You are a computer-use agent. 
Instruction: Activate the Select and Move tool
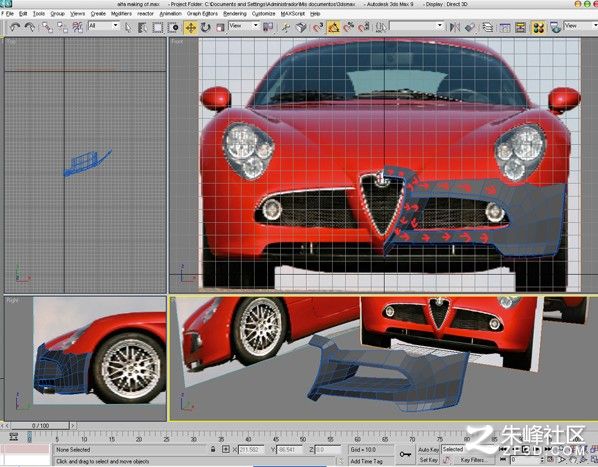pyautogui.click(x=190, y=27)
